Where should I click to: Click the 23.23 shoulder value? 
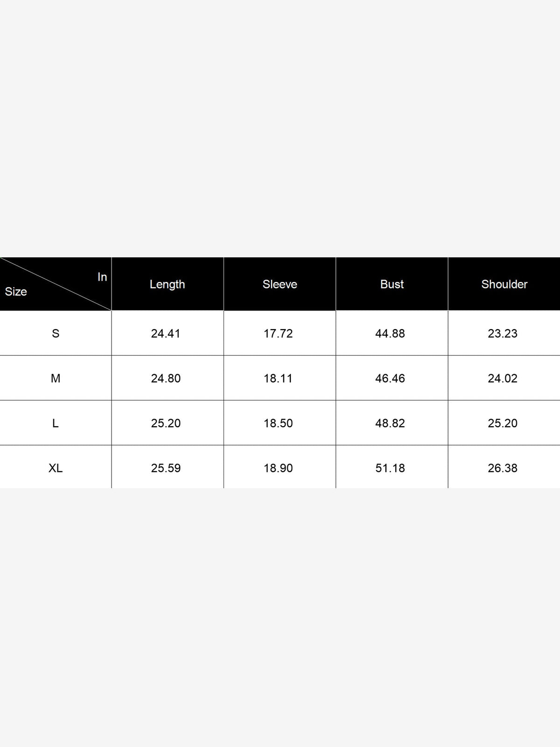click(503, 333)
